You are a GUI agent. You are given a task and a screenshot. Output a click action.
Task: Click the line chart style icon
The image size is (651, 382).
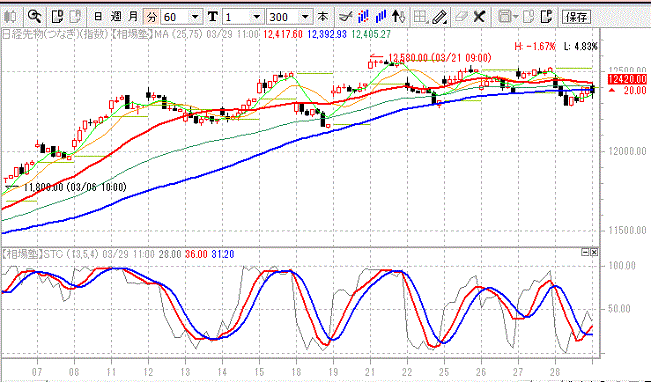tap(345, 17)
